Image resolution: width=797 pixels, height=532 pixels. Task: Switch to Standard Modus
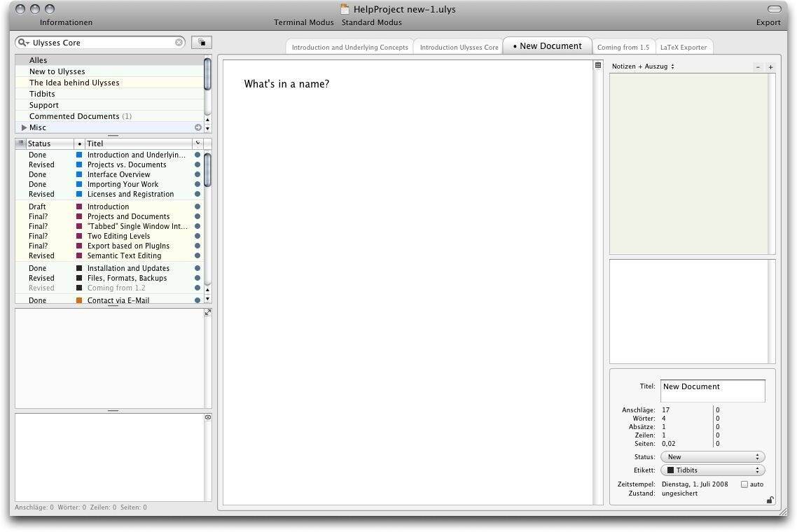tap(372, 22)
